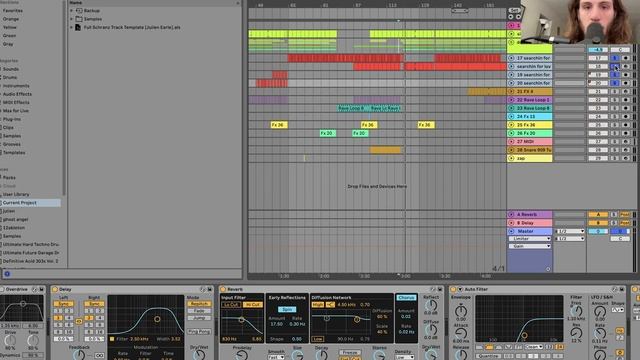This screenshot has width=640, height=360.
Task: Open the Master Limiter dropdown
Action: [x=529, y=238]
